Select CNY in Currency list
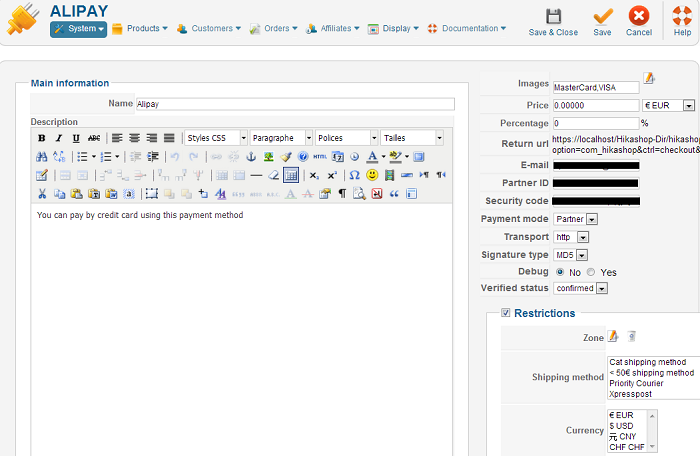The image size is (700, 456). (623, 436)
